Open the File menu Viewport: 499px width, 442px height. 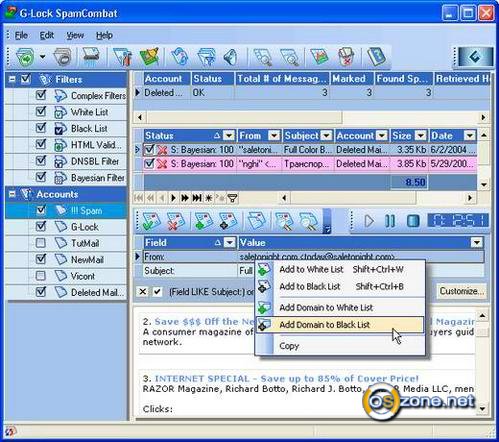(x=21, y=35)
